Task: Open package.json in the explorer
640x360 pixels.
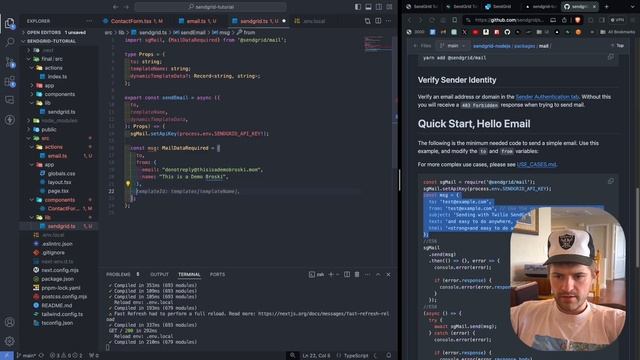Action: pos(57,279)
